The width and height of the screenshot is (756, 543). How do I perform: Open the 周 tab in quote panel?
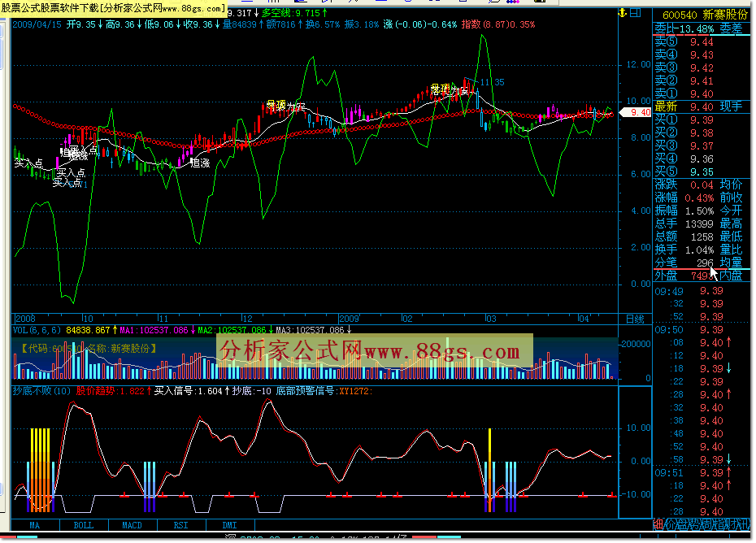(706, 524)
